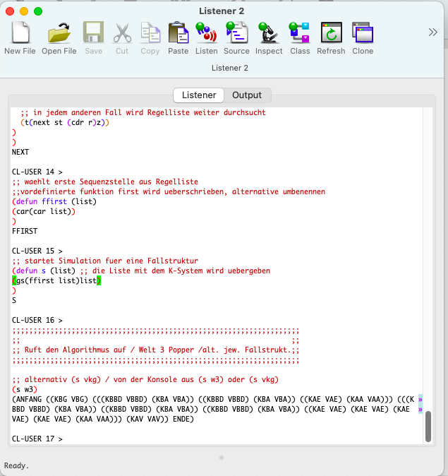Clone the listener window

point(363,33)
